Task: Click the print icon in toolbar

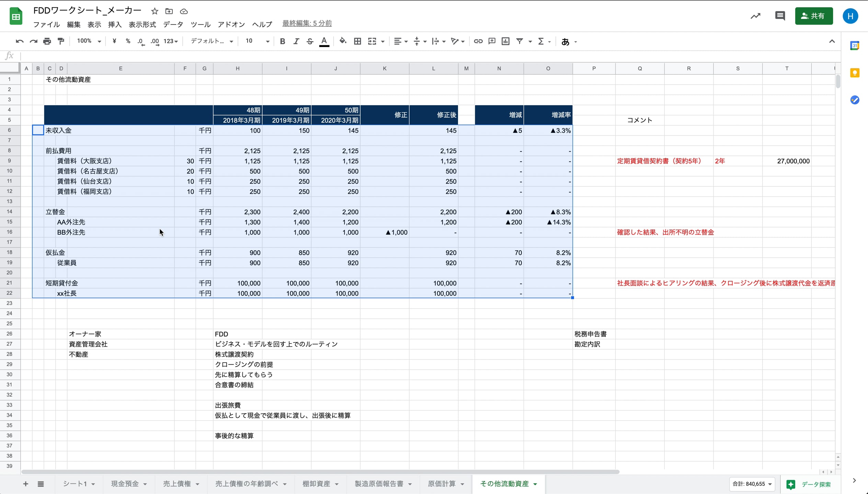Action: coord(47,42)
